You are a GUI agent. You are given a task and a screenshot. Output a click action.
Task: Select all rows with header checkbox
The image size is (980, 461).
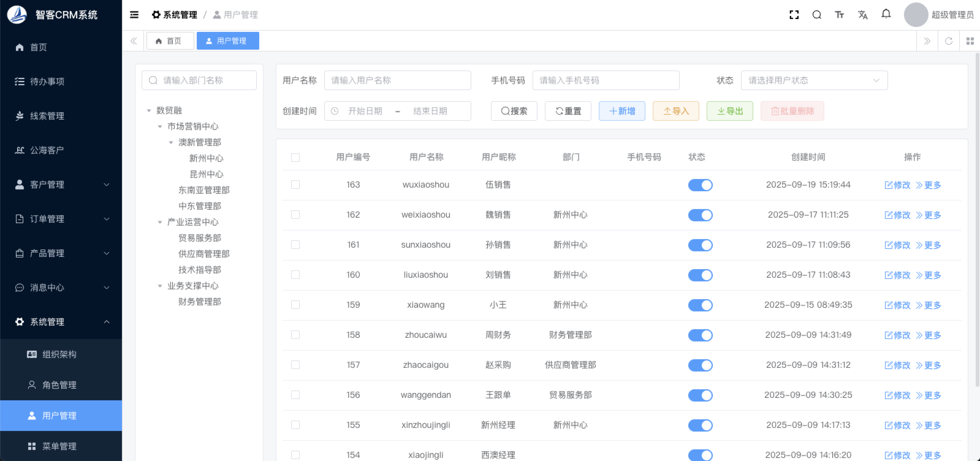(x=295, y=158)
